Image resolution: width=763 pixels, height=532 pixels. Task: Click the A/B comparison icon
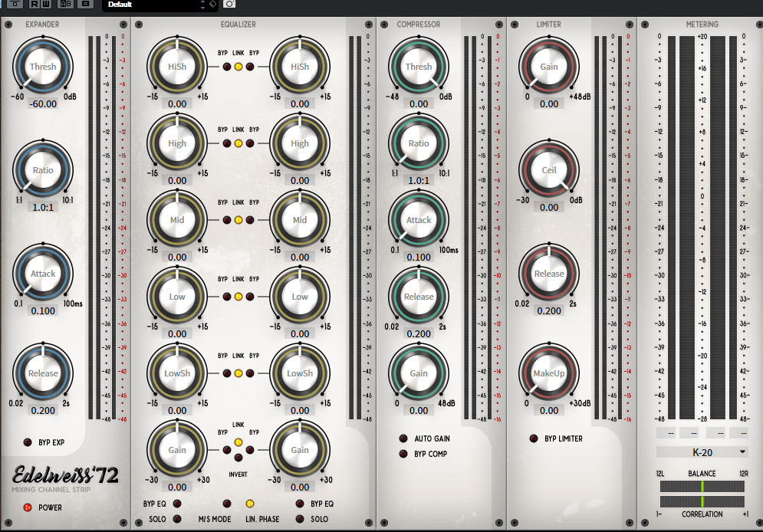pos(65,4)
